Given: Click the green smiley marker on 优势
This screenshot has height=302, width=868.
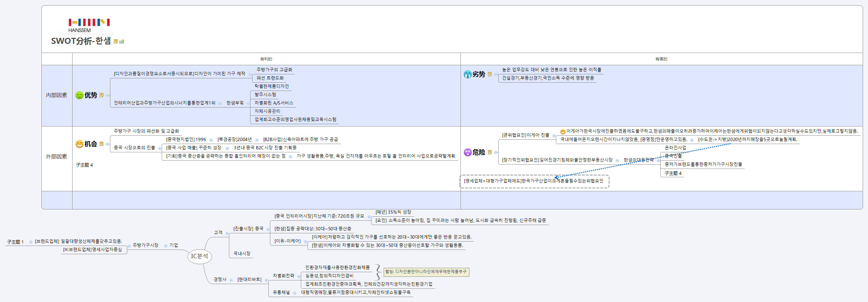Looking at the screenshot, I should tap(79, 96).
